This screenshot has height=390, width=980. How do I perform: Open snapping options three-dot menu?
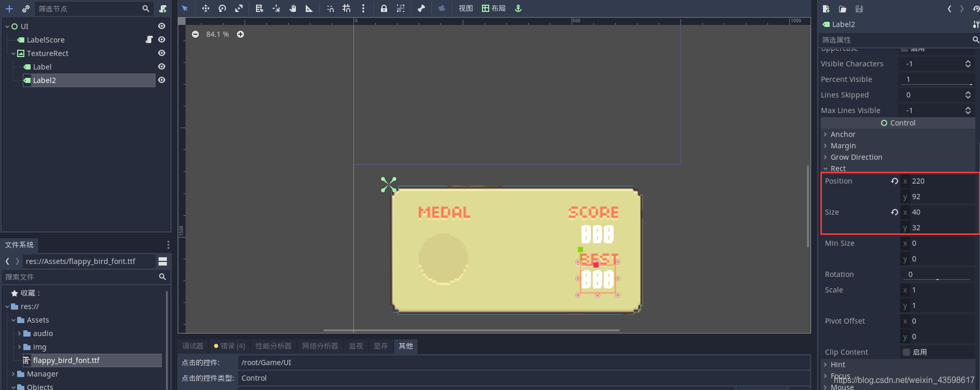(x=363, y=8)
